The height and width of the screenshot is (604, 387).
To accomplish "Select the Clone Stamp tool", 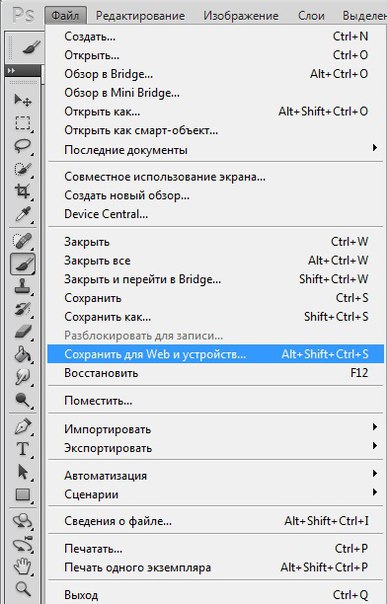I will point(23,286).
